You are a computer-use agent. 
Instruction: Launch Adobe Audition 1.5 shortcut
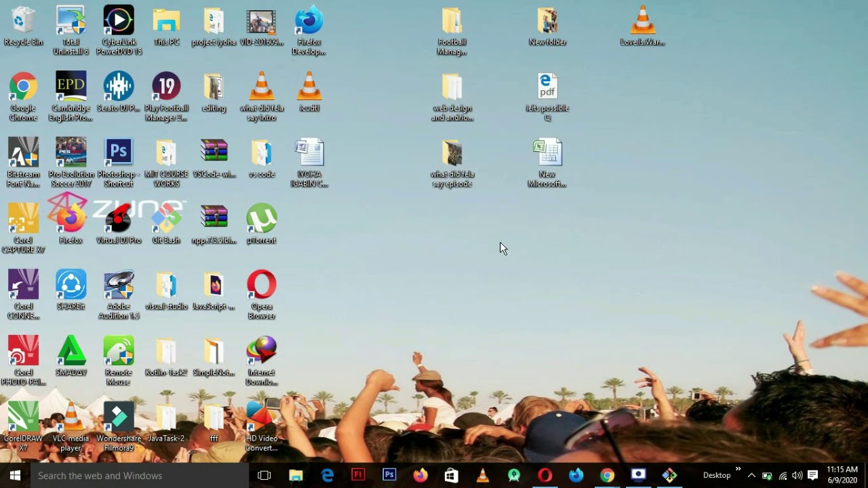point(119,295)
